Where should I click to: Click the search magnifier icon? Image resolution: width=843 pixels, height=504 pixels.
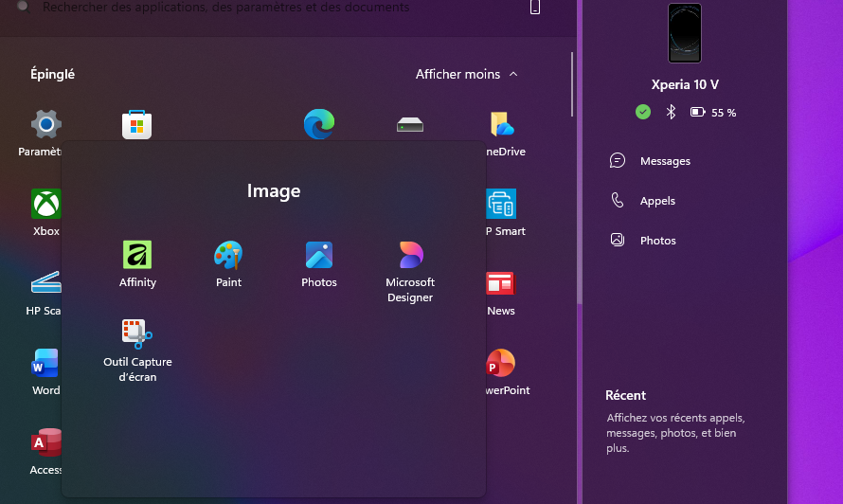click(23, 7)
